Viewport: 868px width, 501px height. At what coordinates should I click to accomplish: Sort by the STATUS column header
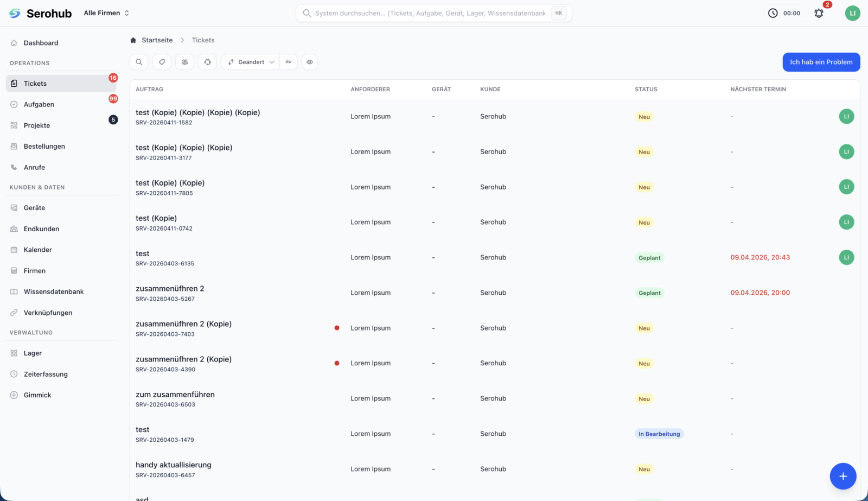coord(646,89)
